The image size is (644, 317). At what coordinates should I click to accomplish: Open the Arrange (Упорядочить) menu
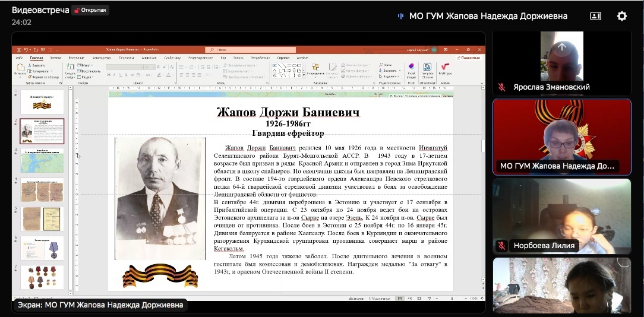point(315,70)
